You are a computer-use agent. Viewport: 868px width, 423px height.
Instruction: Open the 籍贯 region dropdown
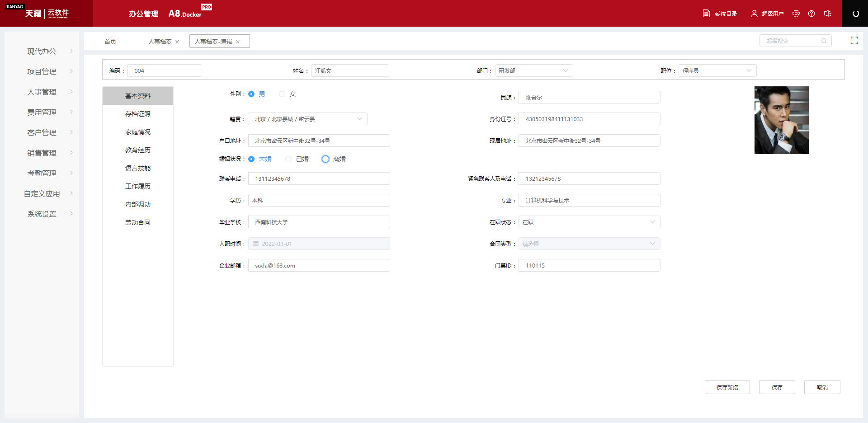click(x=307, y=119)
